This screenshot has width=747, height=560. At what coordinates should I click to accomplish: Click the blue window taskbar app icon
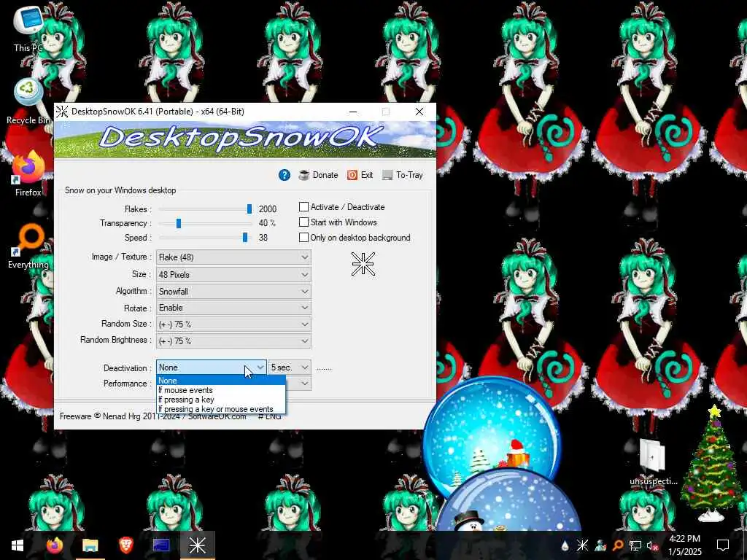click(161, 545)
